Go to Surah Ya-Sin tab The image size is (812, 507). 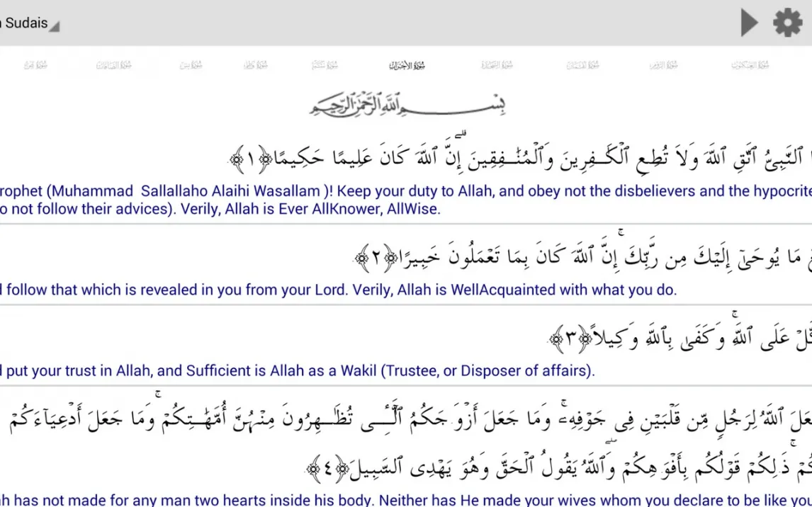[x=191, y=65]
